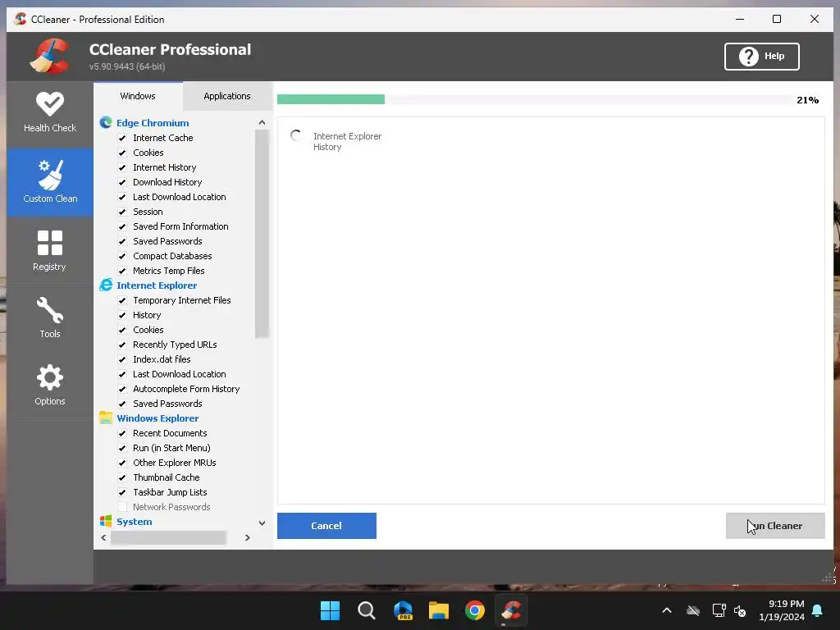Click the System Windows logo icon
This screenshot has width=840, height=630.
coord(106,521)
